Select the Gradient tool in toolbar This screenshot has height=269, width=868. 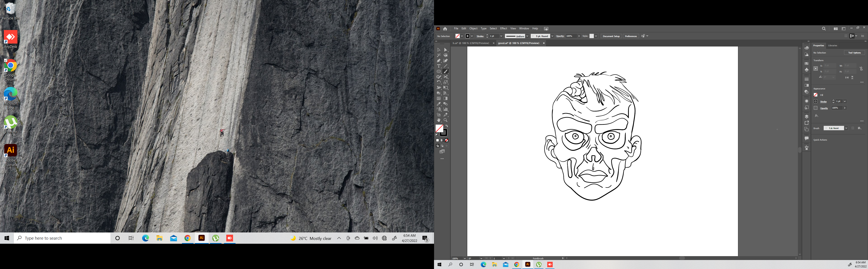[x=446, y=99]
